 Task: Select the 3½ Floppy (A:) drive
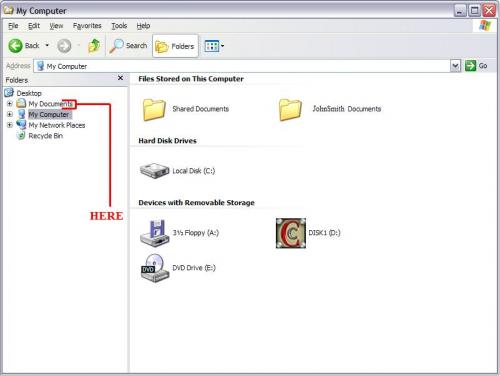pos(179,233)
